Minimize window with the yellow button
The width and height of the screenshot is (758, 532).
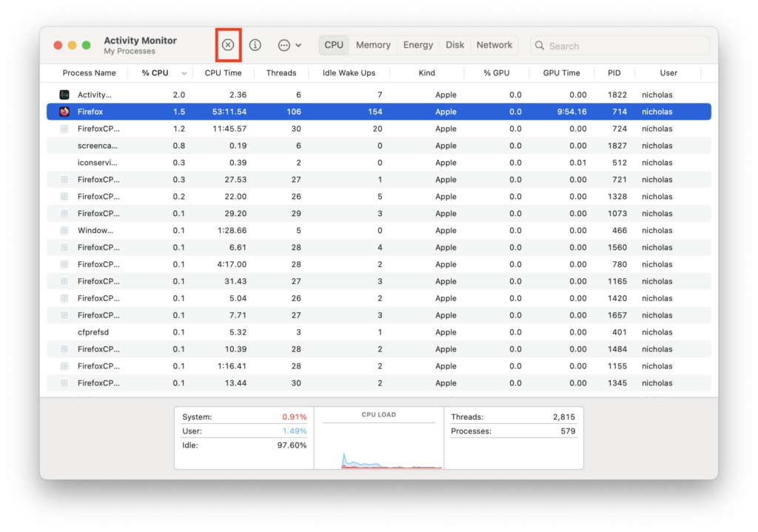pyautogui.click(x=72, y=45)
